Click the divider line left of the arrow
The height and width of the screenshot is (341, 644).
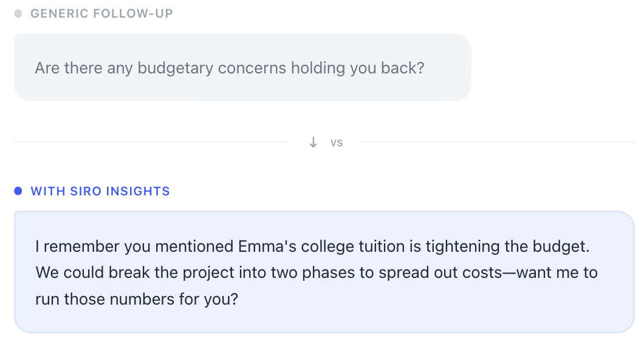152,143
